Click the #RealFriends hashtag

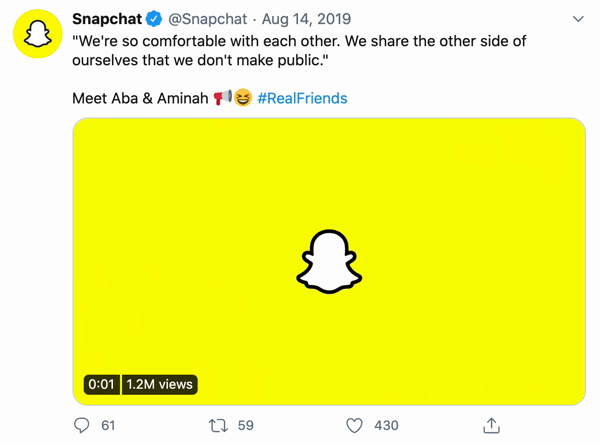302,98
